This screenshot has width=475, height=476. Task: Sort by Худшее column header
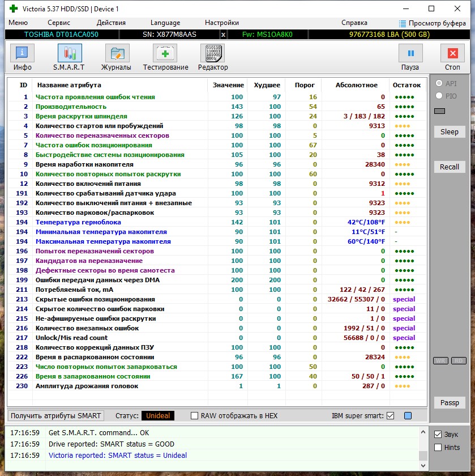point(267,86)
